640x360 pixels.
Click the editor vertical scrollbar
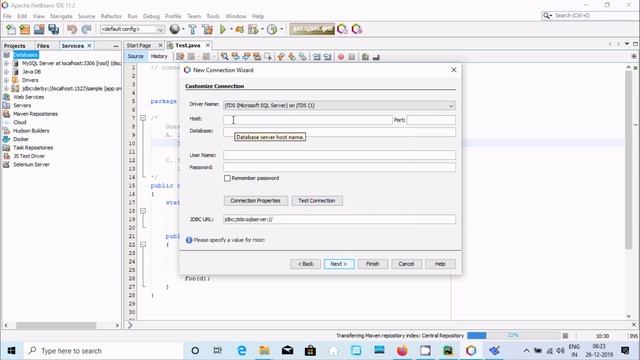click(x=629, y=159)
